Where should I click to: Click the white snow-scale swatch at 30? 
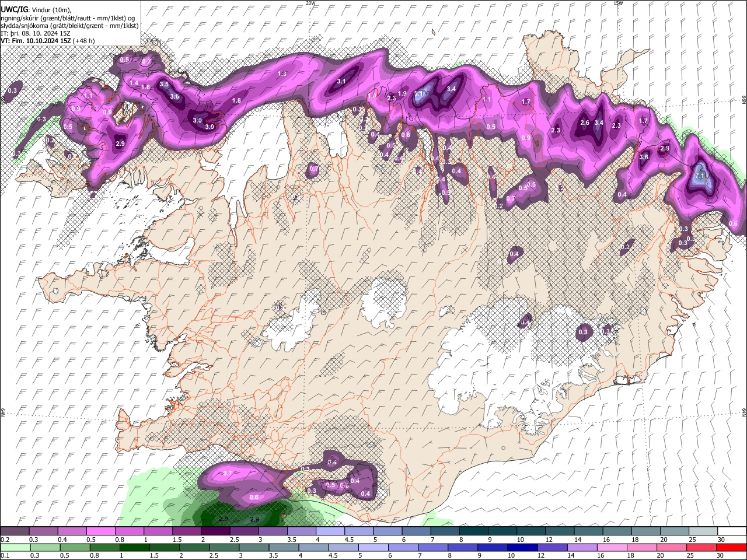pos(732,531)
